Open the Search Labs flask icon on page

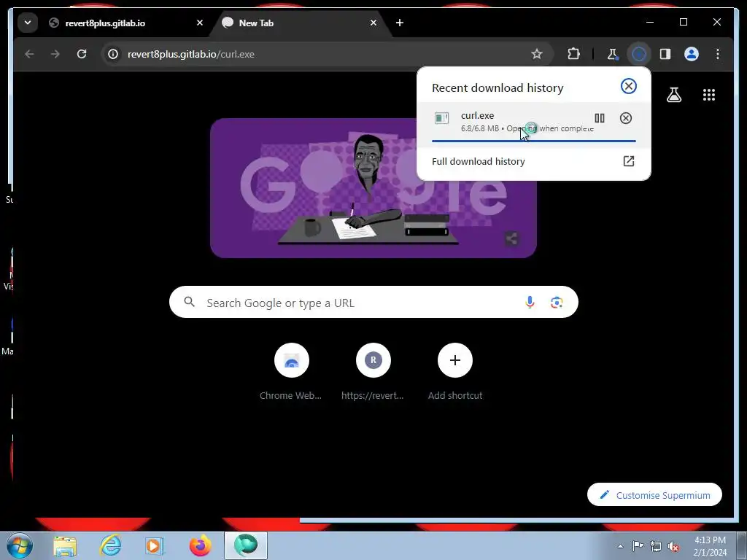pyautogui.click(x=673, y=95)
